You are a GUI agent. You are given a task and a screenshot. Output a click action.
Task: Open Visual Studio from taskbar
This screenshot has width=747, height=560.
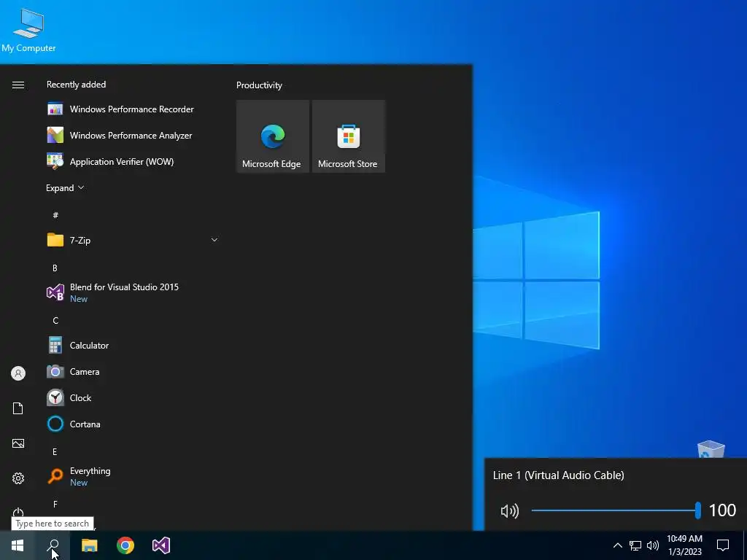click(161, 545)
